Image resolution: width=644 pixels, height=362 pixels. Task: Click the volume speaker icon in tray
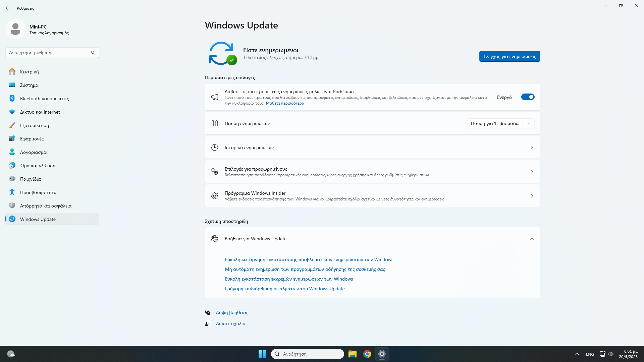tap(610, 354)
